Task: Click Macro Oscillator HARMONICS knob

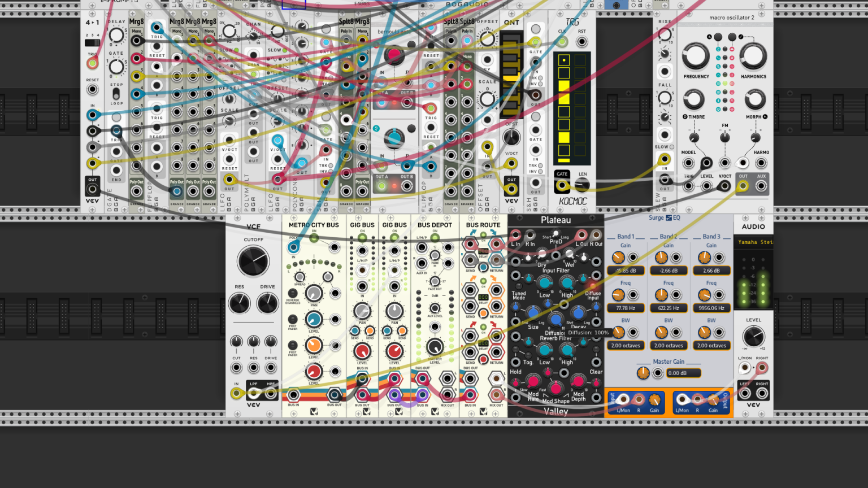Action: click(753, 56)
